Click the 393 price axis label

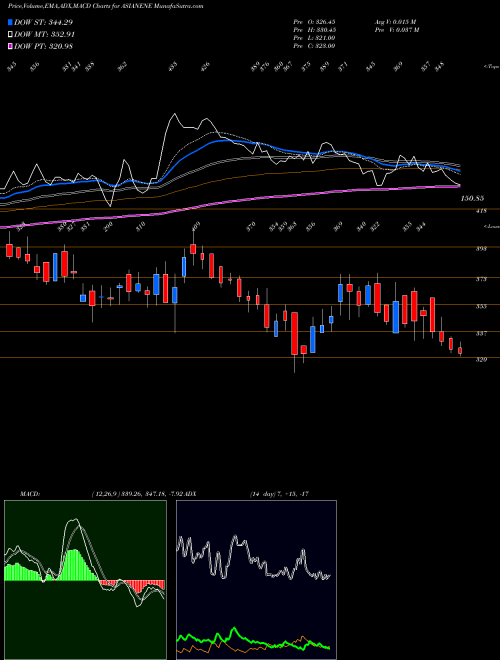pos(481,249)
